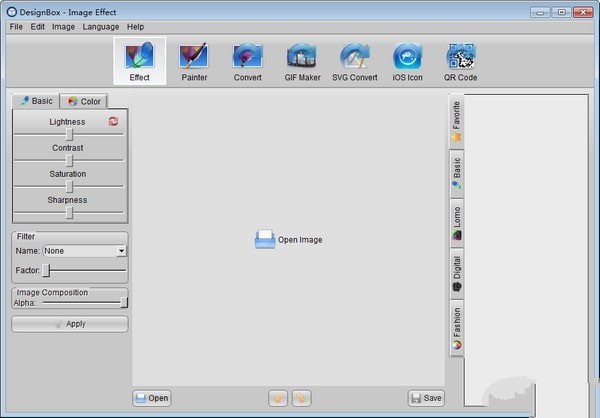600x418 pixels.
Task: Open the Basic effects side tab
Action: (457, 174)
